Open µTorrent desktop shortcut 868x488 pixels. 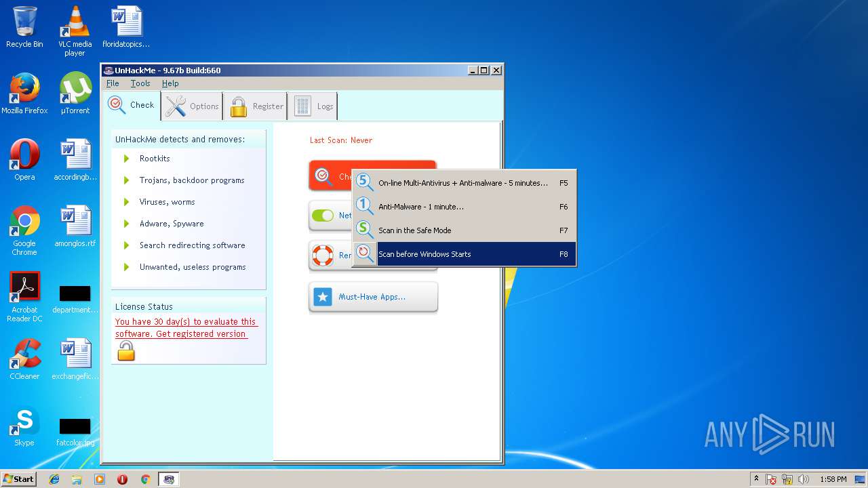[x=75, y=94]
